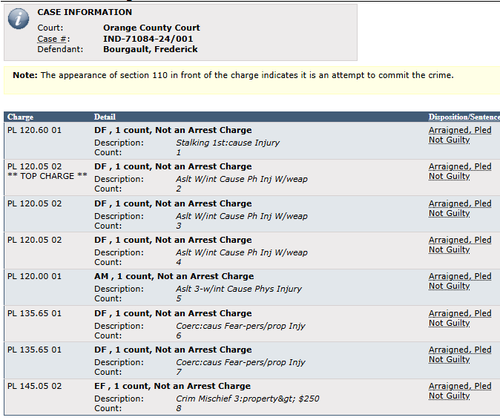Click the Case # label link
Screen dimensions: 500x418
coord(52,39)
